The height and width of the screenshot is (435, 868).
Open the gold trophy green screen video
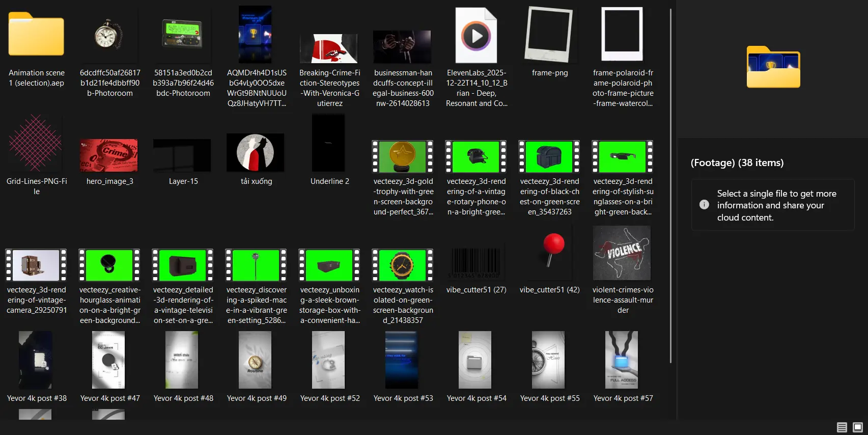[x=403, y=157]
